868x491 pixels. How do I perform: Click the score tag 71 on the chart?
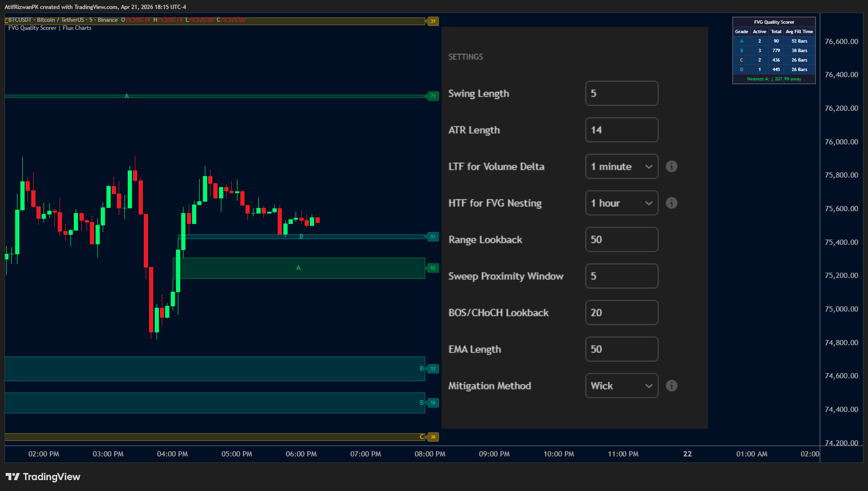(433, 96)
